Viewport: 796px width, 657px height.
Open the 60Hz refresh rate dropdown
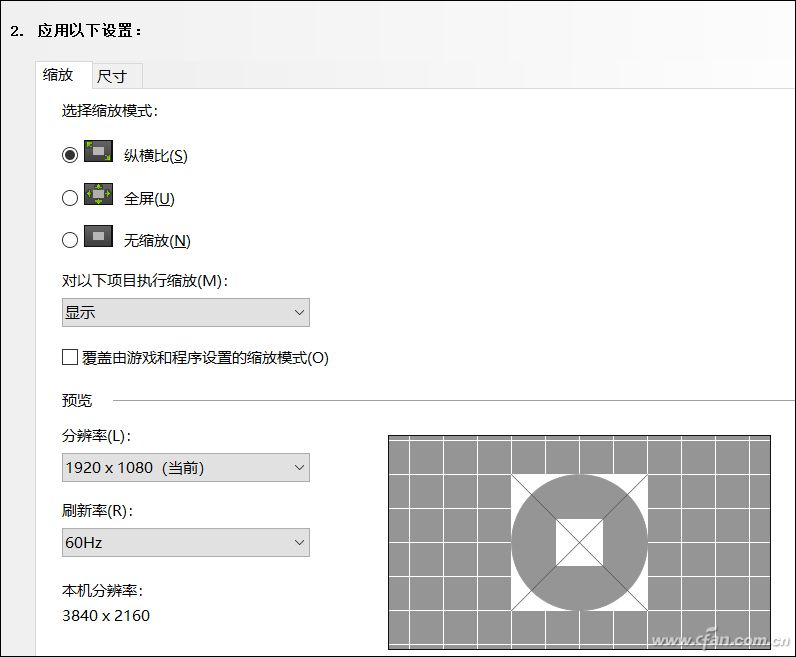pos(186,542)
